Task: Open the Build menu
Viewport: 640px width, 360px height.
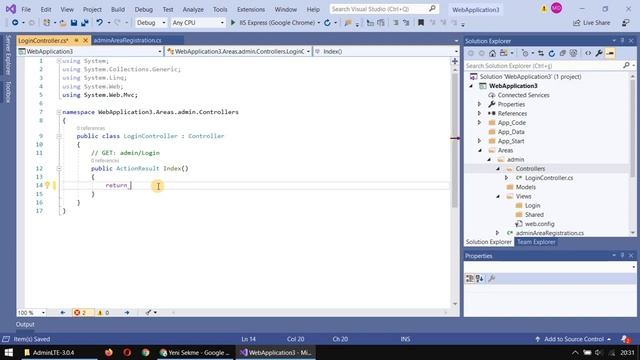Action: pyautogui.click(x=118, y=9)
